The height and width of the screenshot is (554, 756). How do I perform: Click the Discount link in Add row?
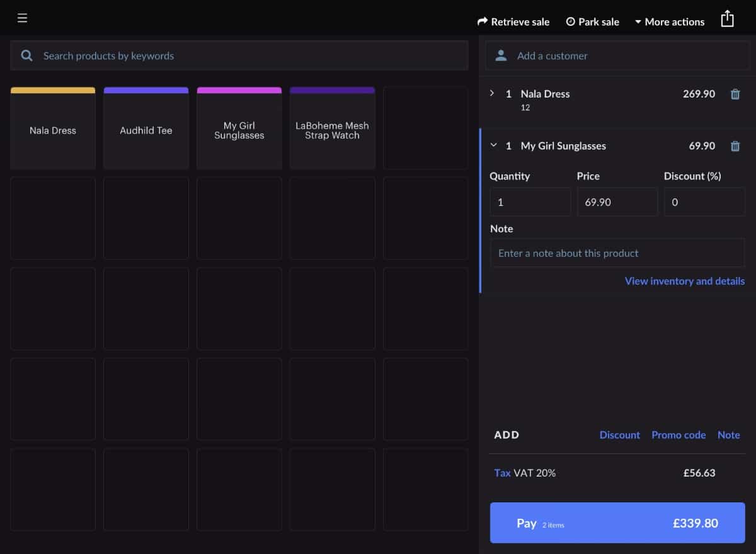point(619,435)
